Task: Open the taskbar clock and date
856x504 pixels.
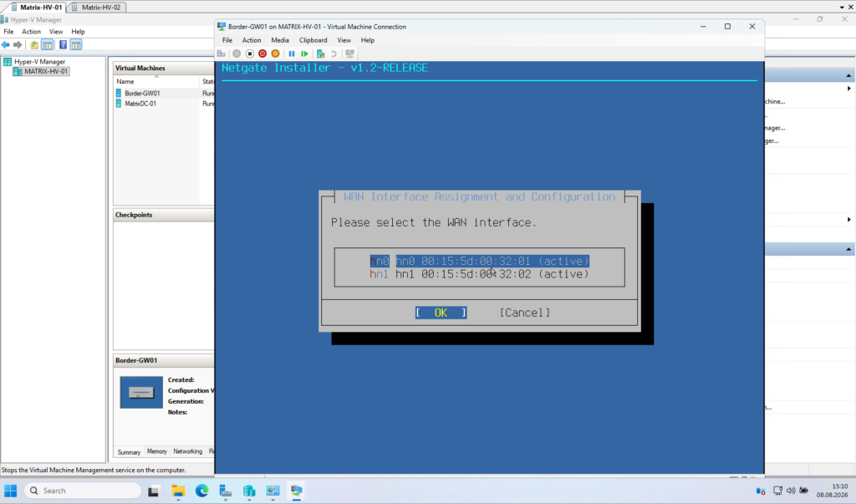Action: coord(832,491)
